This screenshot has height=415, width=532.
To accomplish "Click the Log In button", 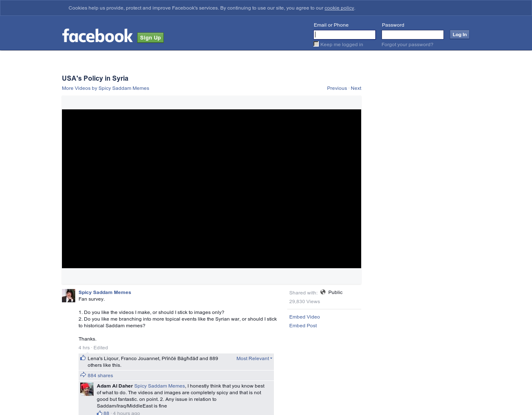I will 460,35.
